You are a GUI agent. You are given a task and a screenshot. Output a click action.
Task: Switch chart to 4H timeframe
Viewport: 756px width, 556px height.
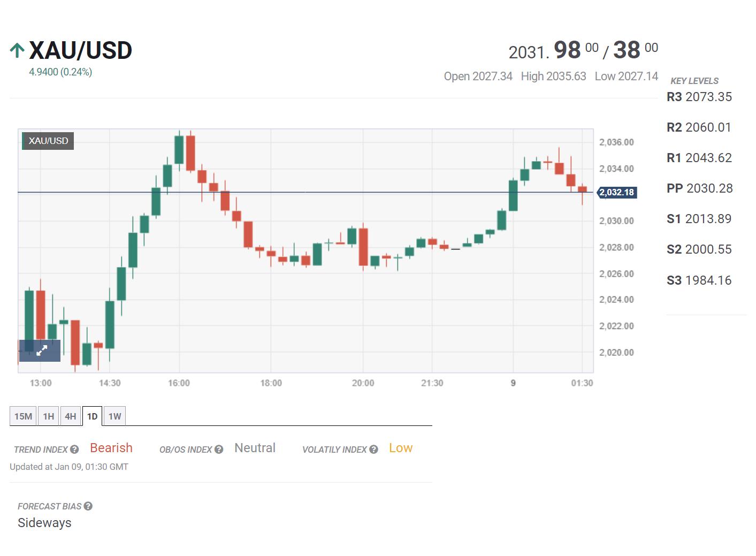71,416
